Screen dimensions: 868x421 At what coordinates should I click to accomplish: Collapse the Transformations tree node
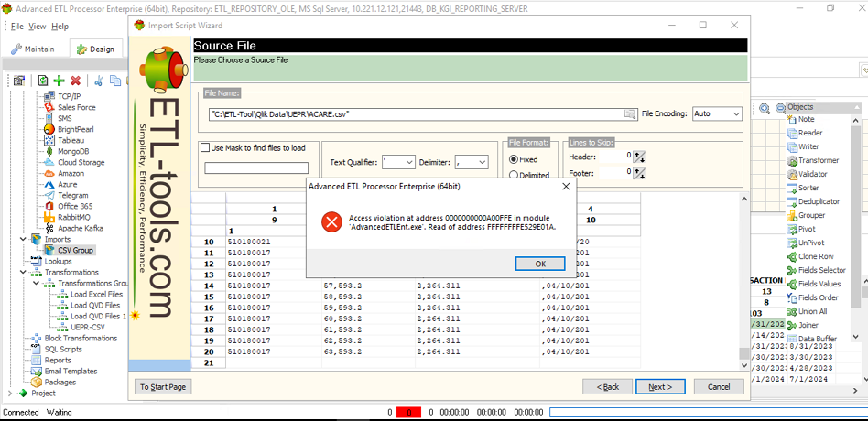23,272
